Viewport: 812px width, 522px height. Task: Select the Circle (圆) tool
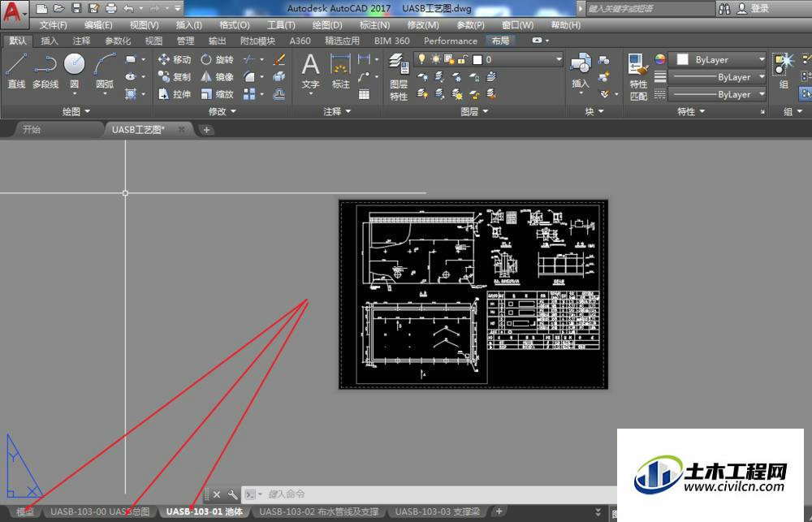(x=75, y=71)
